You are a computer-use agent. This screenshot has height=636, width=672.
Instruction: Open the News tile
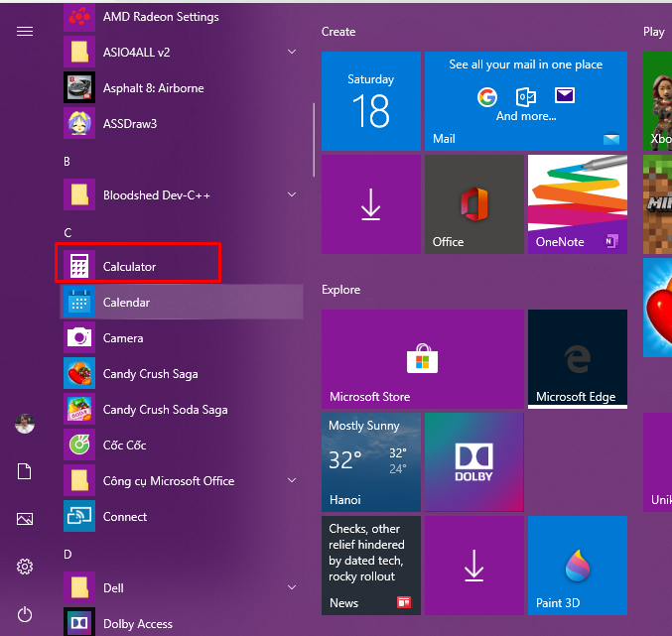point(371,566)
